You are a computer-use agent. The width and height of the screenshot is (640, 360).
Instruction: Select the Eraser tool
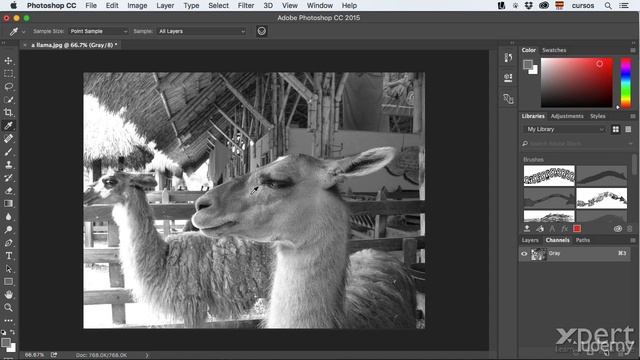[x=8, y=191]
